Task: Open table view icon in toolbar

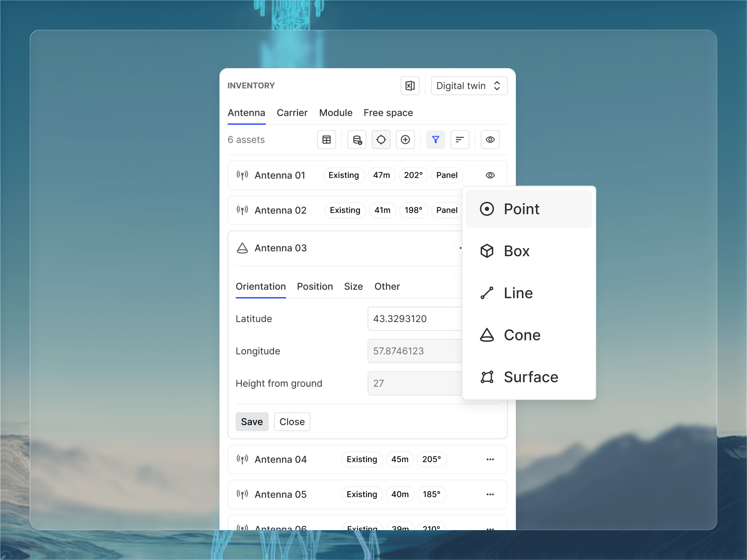Action: [x=326, y=139]
